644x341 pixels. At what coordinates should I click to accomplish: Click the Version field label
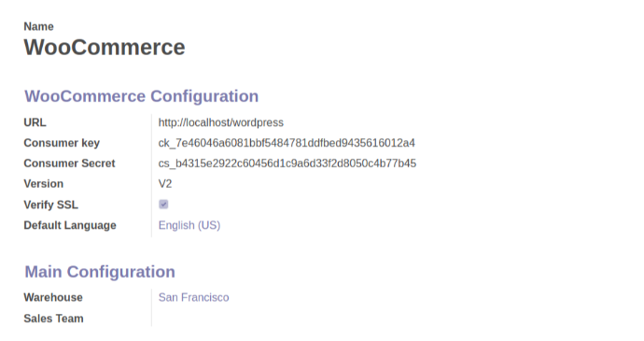[x=44, y=184]
